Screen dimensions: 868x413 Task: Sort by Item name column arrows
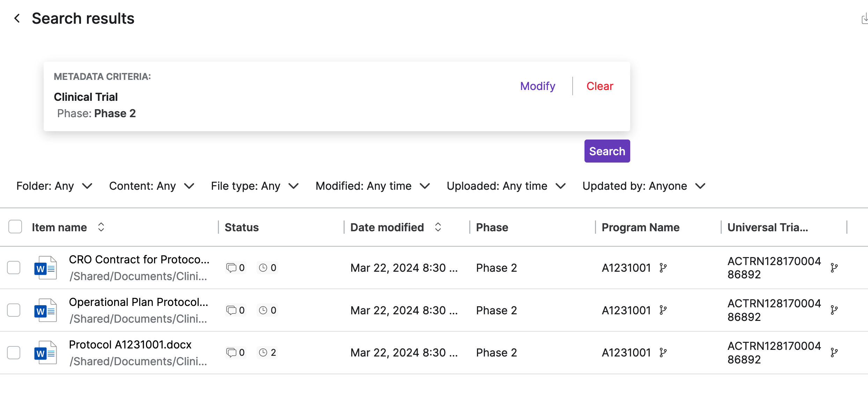101,227
